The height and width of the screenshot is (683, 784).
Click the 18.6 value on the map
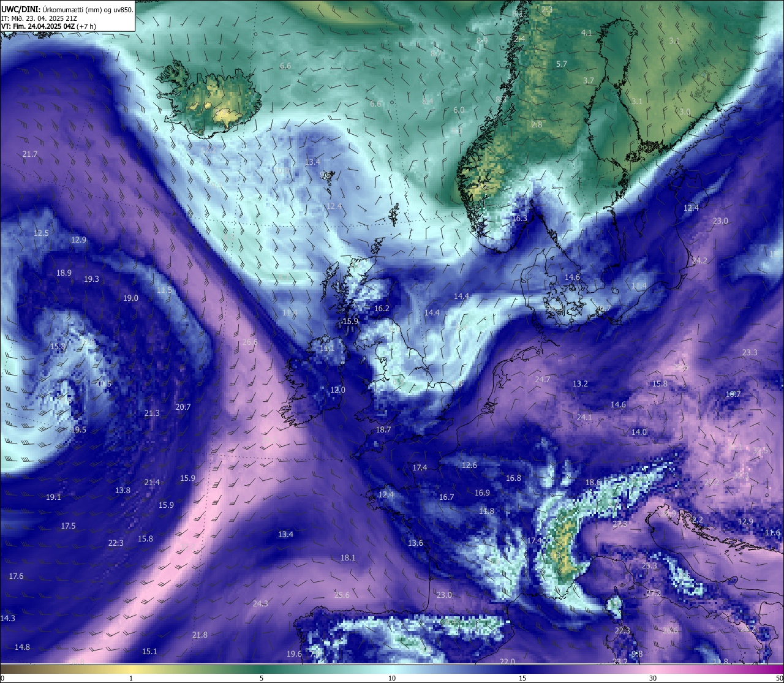click(593, 483)
